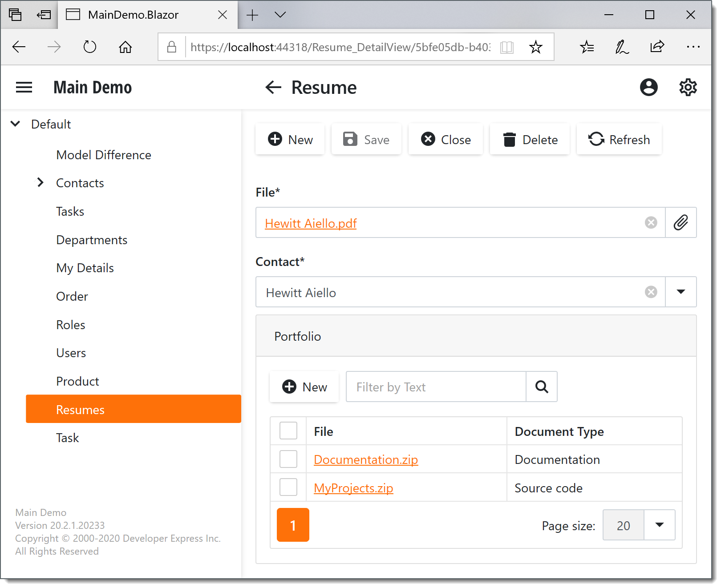The image size is (721, 588).
Task: Clear the Hewitt Aiello.pdf file field
Action: click(651, 223)
